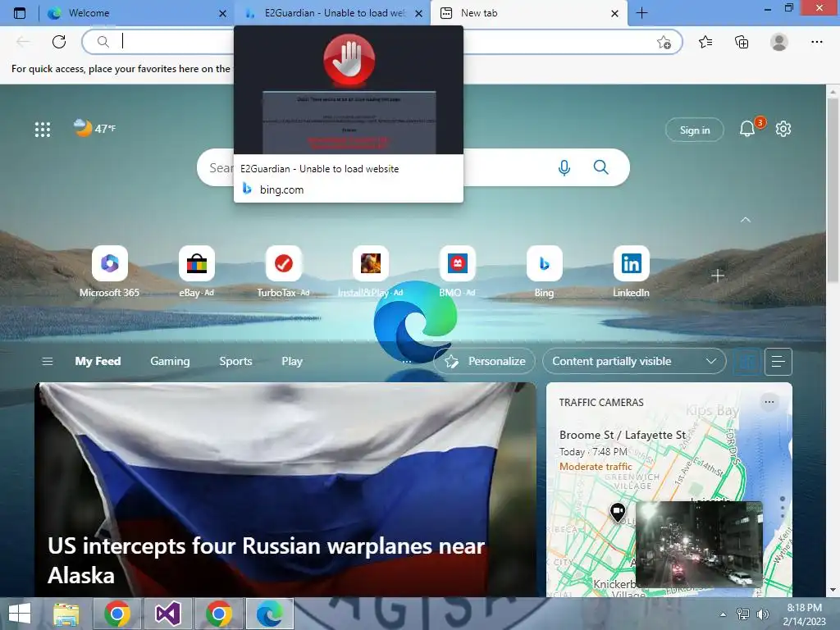The height and width of the screenshot is (630, 840).
Task: Open the Install&Play ad quick link
Action: (370, 271)
